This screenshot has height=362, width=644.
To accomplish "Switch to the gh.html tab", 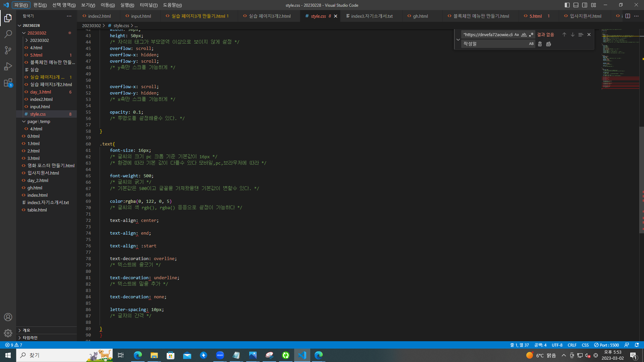I will click(x=420, y=16).
